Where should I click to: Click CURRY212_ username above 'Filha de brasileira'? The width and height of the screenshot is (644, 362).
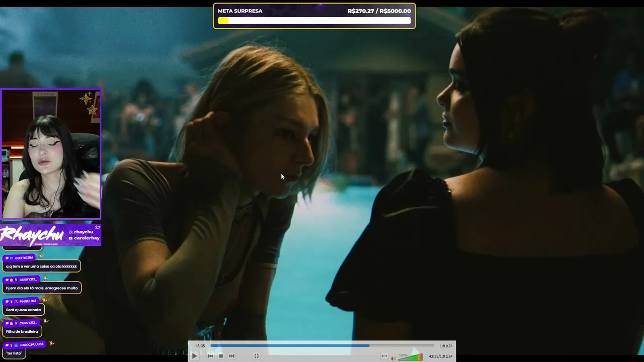tap(28, 323)
